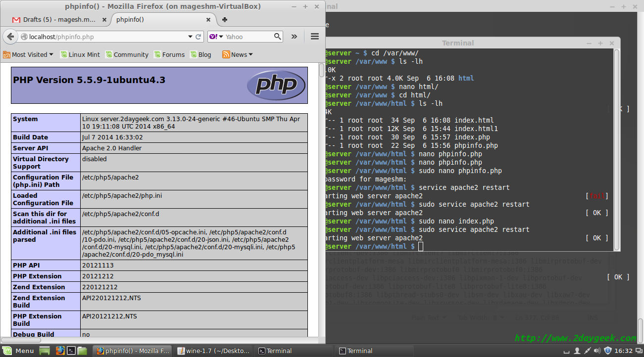Open the URL bar history dropdown
The image size is (644, 357).
[x=190, y=37]
